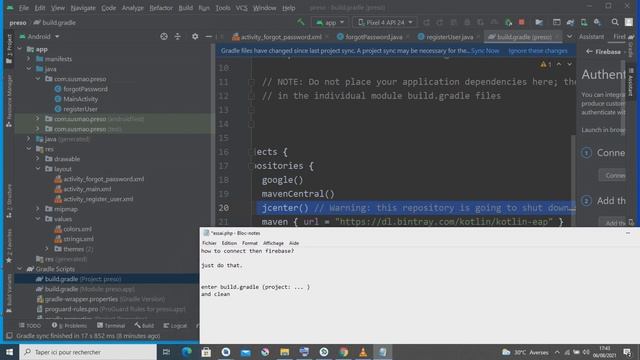Open the Logcat tool window

coord(175,325)
